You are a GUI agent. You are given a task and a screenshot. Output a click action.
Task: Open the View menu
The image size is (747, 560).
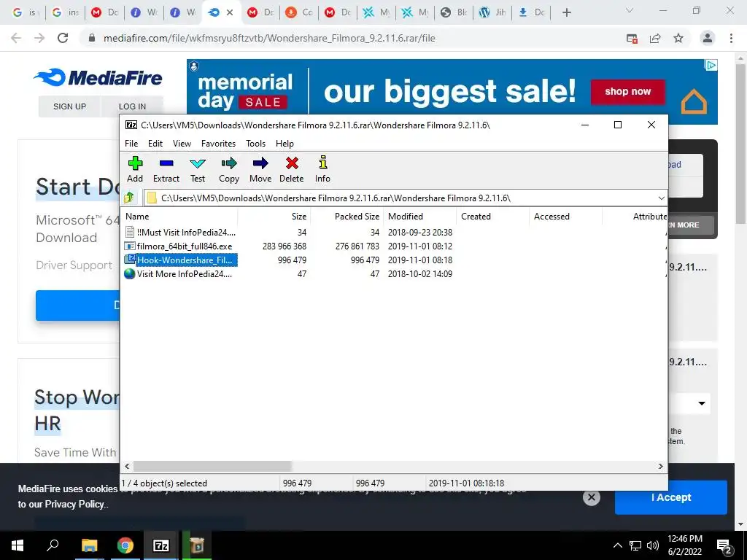click(x=182, y=144)
